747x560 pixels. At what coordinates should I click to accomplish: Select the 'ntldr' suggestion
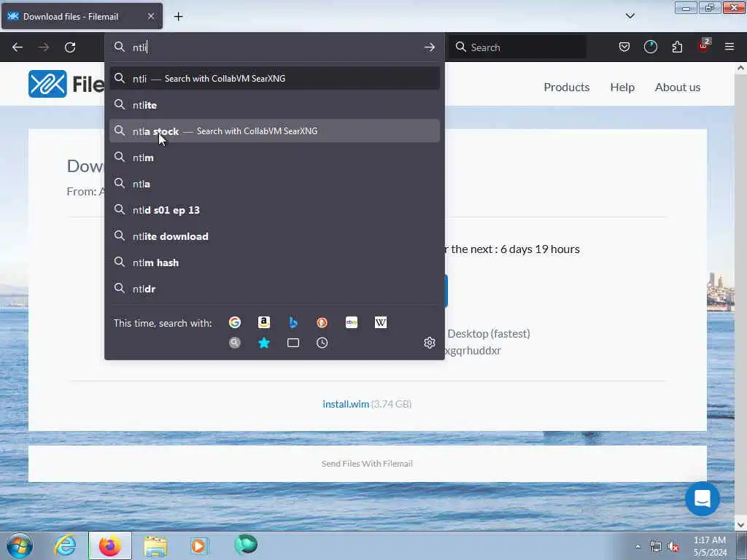pos(274,289)
